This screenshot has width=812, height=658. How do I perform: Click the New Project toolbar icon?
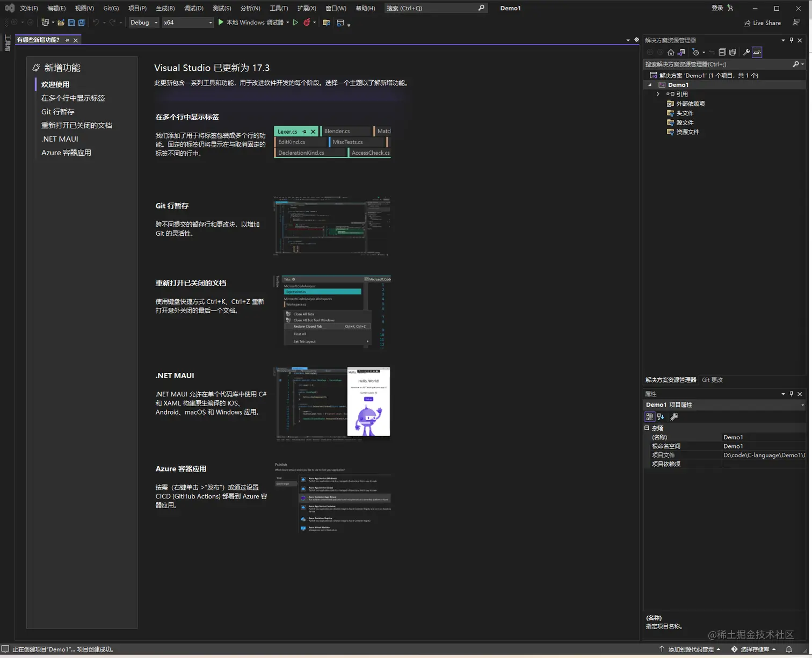[x=45, y=23]
